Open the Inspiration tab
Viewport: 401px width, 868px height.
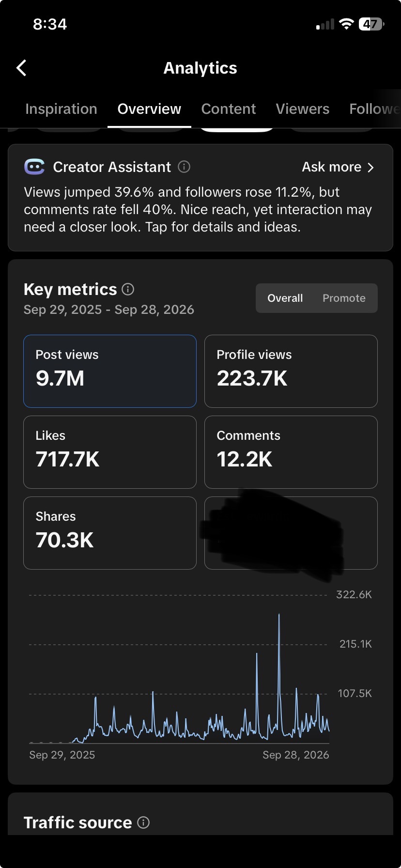(x=61, y=109)
